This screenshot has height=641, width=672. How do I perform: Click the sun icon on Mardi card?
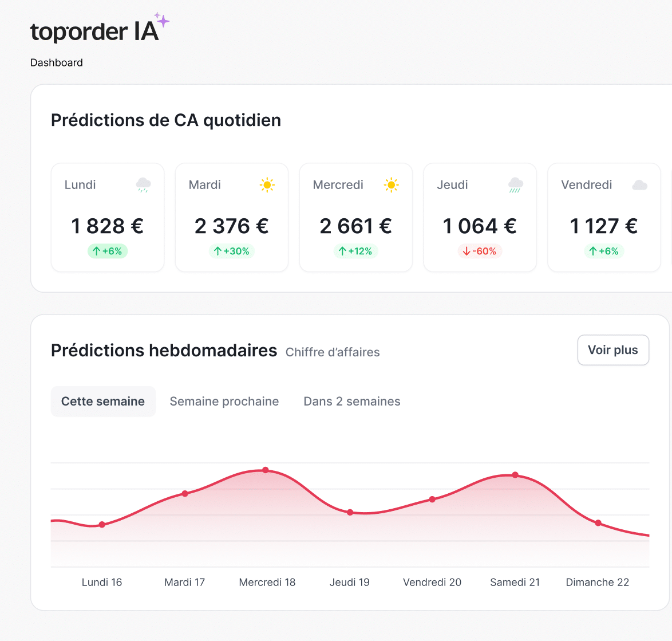point(267,185)
